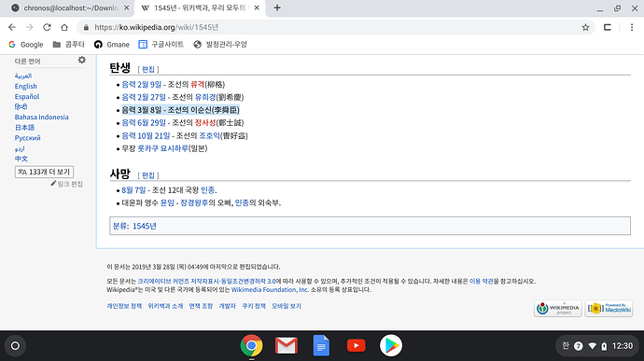
Task: Open red link 류격
Action: (x=198, y=84)
